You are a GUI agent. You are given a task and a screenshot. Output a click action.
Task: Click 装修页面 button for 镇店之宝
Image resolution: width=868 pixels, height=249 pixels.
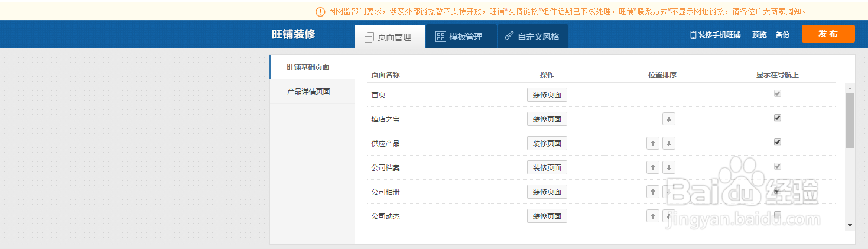(x=547, y=119)
